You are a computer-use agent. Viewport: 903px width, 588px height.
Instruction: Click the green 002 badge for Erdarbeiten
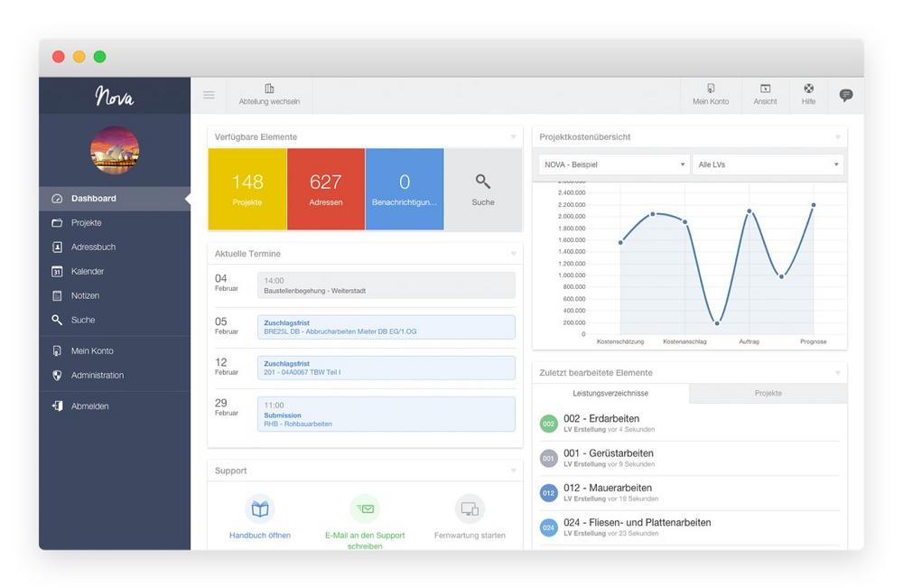(549, 424)
